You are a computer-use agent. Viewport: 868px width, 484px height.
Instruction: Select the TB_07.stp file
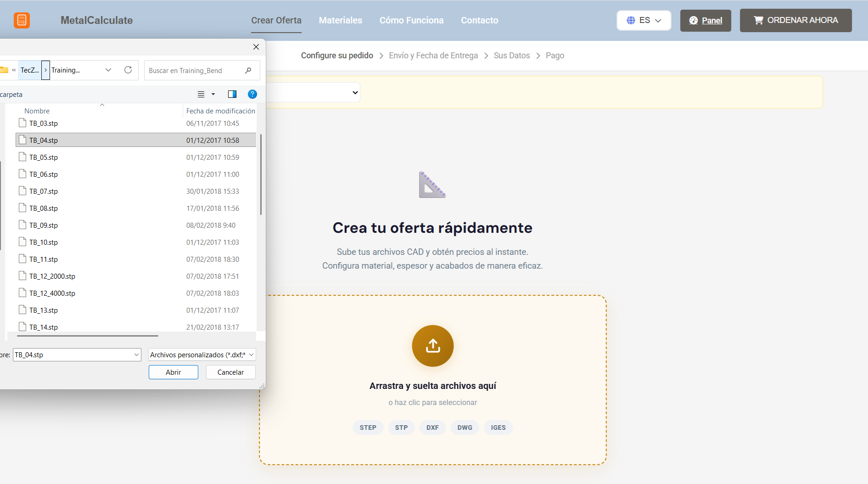[44, 191]
